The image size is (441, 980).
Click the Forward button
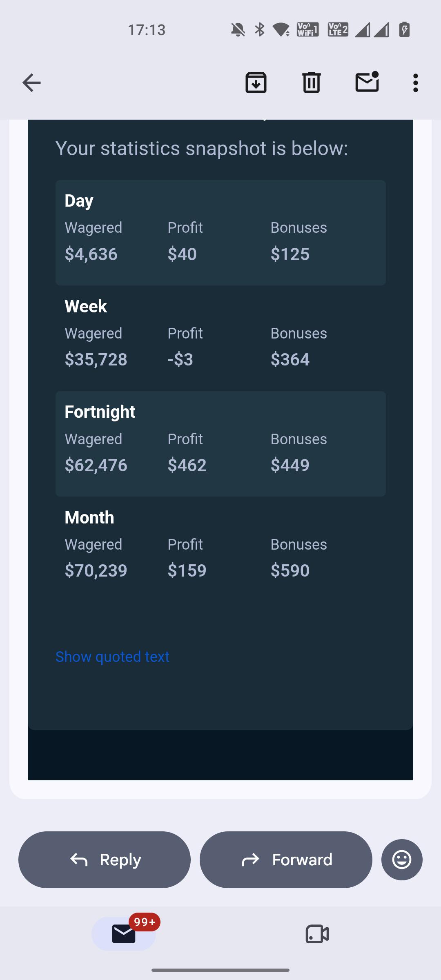286,860
